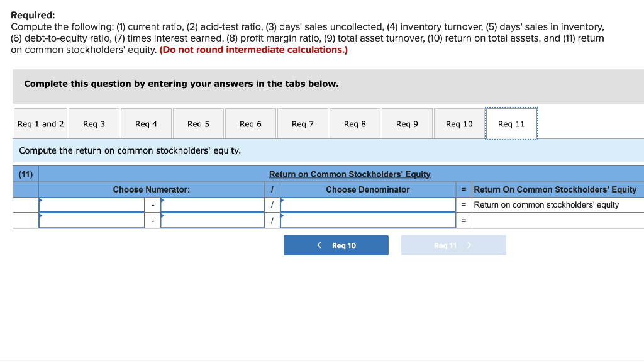Click the first denominator input field

pos(368,204)
